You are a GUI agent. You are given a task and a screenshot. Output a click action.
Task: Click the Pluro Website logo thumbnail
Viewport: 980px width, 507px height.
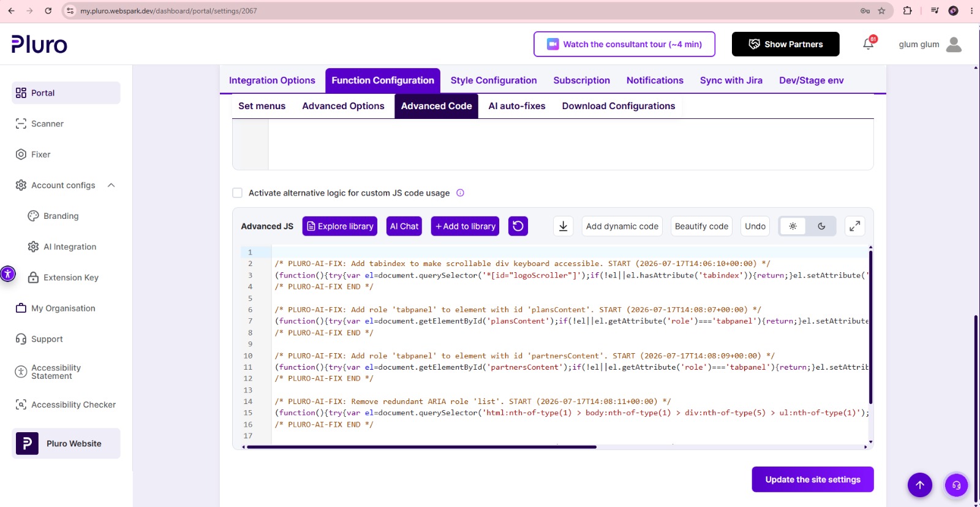(x=27, y=443)
